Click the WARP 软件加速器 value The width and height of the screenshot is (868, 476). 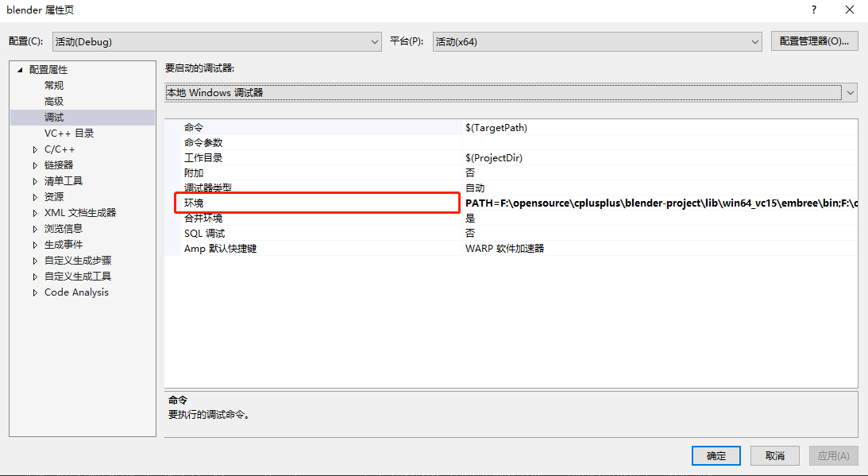point(504,248)
